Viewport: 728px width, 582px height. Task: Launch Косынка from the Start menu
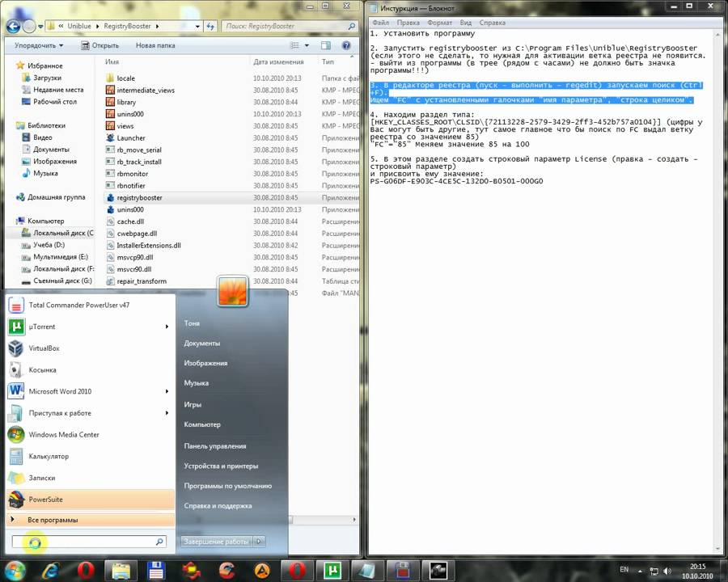91,370
